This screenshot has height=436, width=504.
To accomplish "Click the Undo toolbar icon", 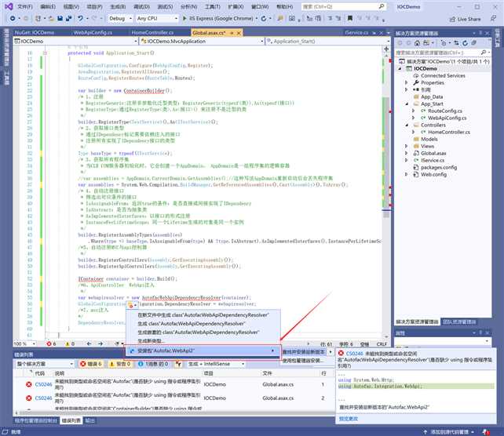I will 80,19.
